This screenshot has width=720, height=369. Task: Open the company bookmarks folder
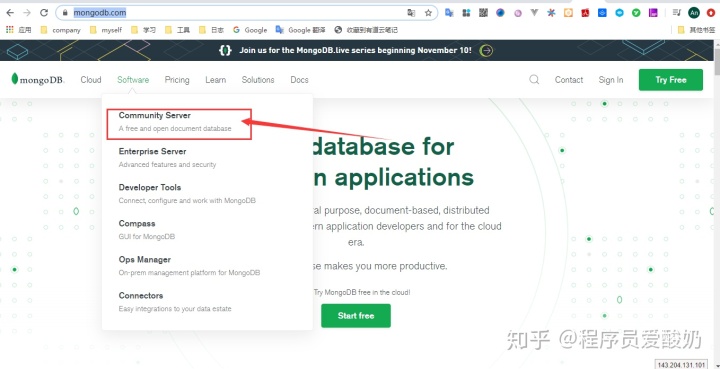(61, 30)
